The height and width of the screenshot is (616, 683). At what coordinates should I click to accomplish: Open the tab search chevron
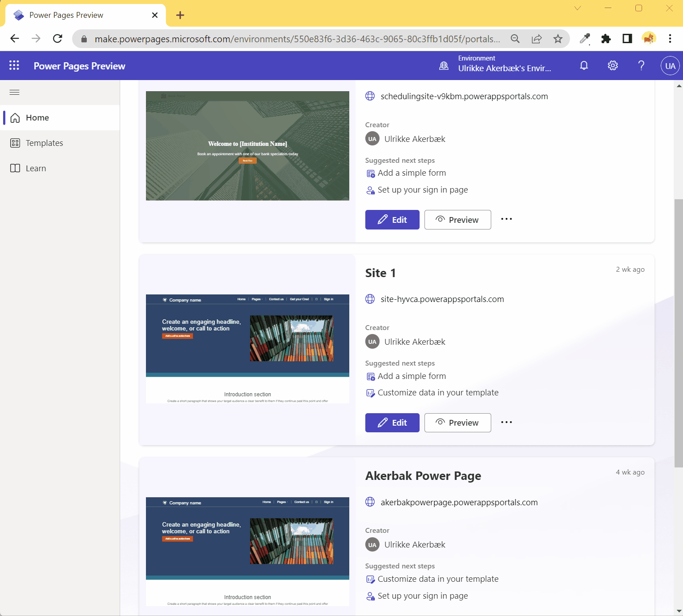pos(578,8)
